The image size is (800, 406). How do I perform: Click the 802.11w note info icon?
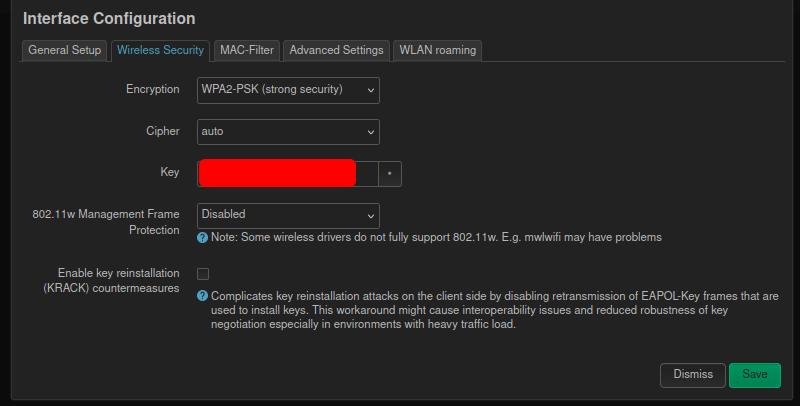click(202, 238)
